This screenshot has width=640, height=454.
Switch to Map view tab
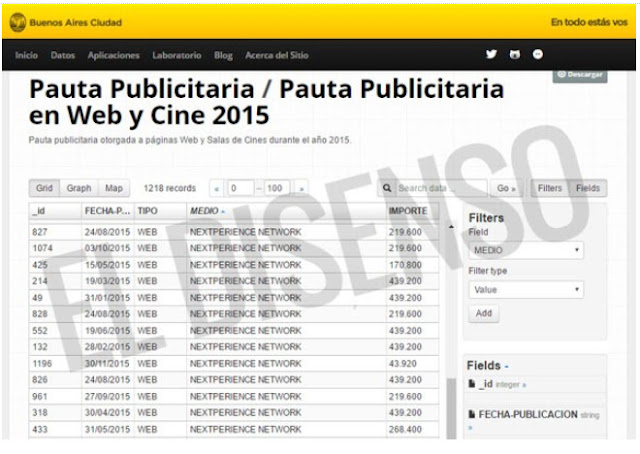(114, 188)
